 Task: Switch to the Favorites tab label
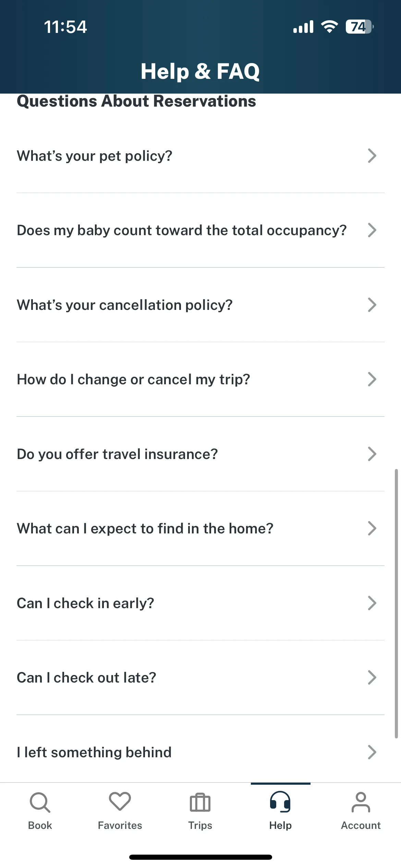pyautogui.click(x=120, y=825)
